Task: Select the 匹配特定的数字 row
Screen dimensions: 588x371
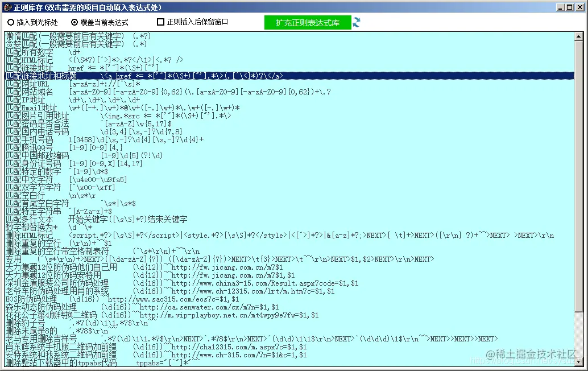Action: [289, 171]
